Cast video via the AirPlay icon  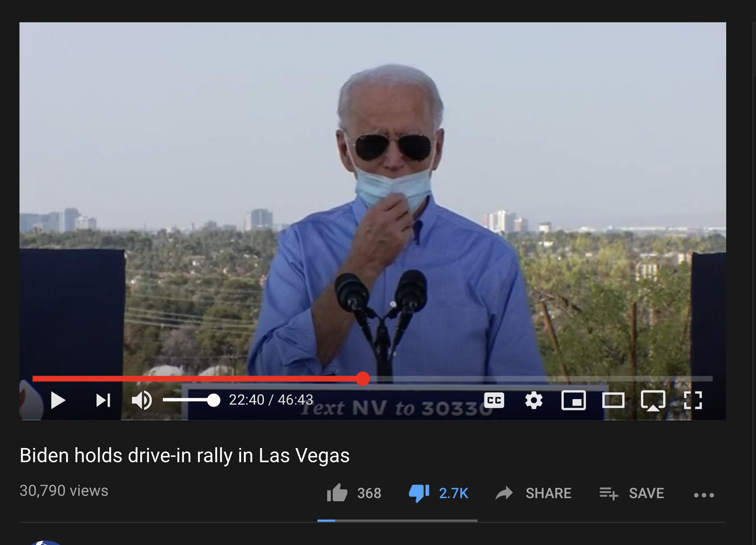pyautogui.click(x=653, y=400)
